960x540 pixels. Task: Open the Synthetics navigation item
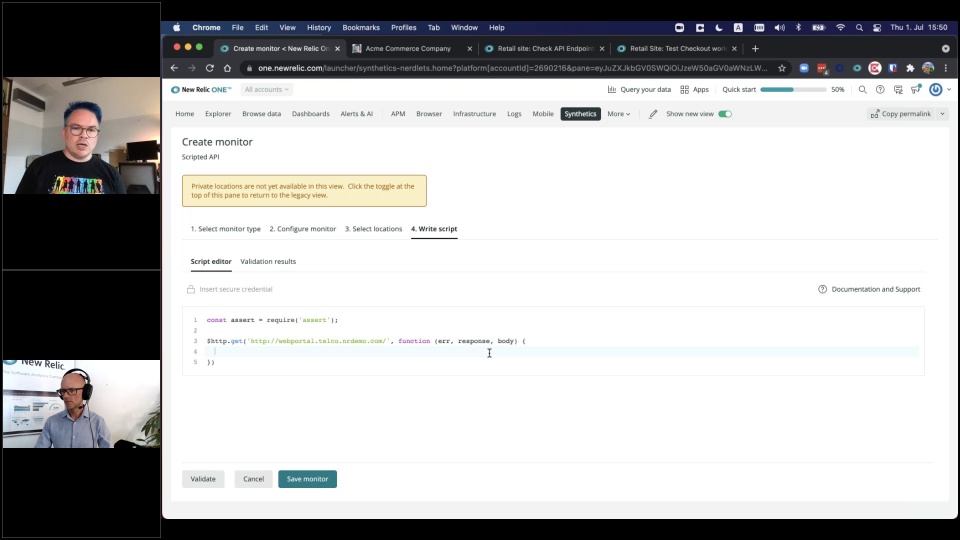(580, 114)
